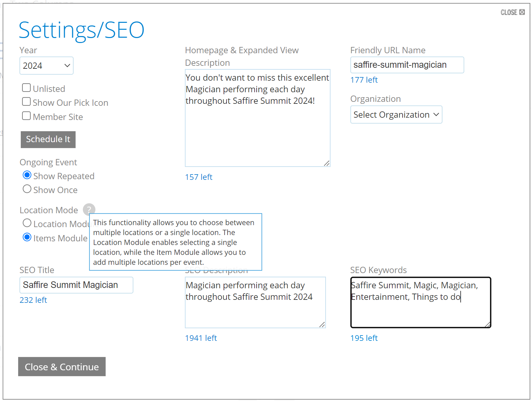Click the Friendly URL Name label
The width and height of the screenshot is (532, 401).
coord(388,50)
